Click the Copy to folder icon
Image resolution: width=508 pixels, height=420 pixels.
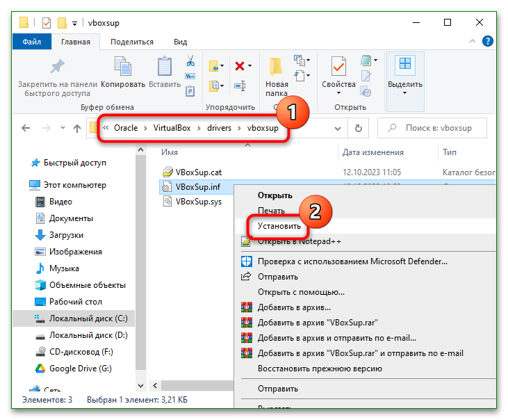point(214,86)
